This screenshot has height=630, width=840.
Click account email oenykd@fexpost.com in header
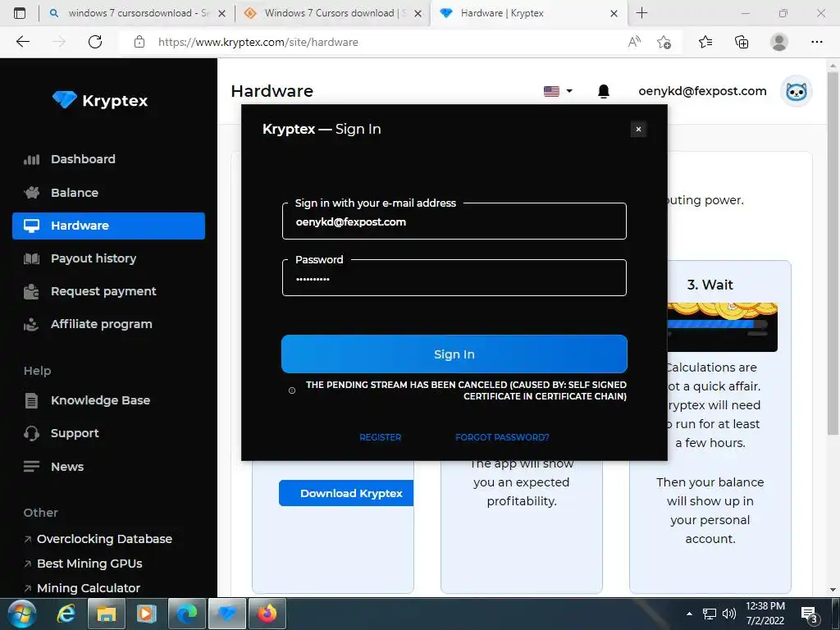tap(702, 91)
